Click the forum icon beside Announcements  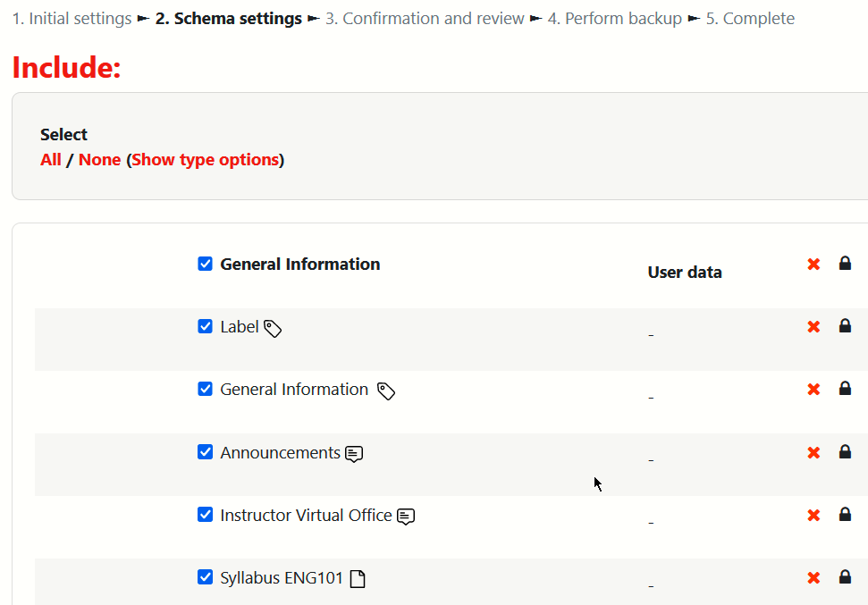354,454
